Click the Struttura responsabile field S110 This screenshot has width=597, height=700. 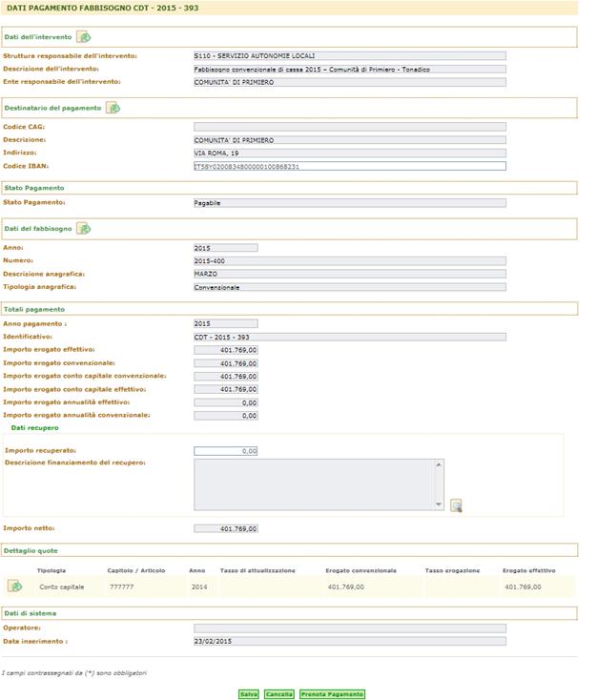pos(350,56)
